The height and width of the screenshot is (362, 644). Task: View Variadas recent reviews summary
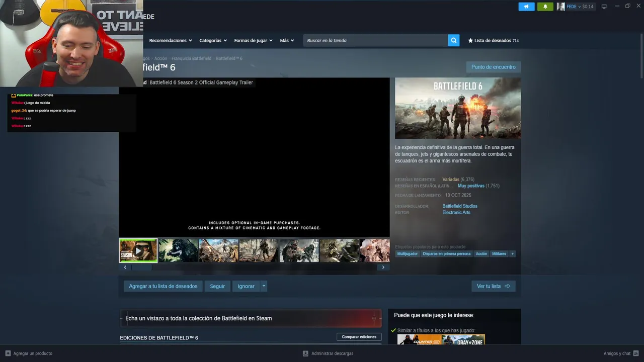coord(451,179)
